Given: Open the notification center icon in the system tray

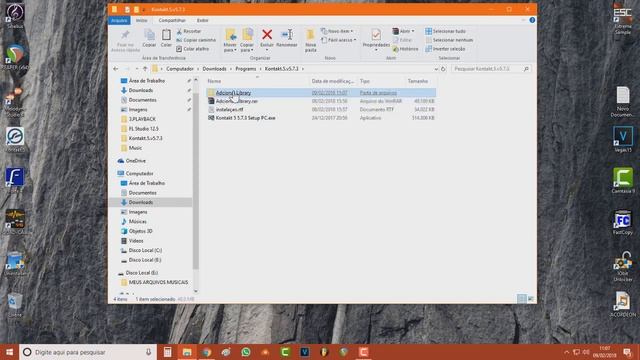Looking at the screenshot, I should pyautogui.click(x=627, y=352).
